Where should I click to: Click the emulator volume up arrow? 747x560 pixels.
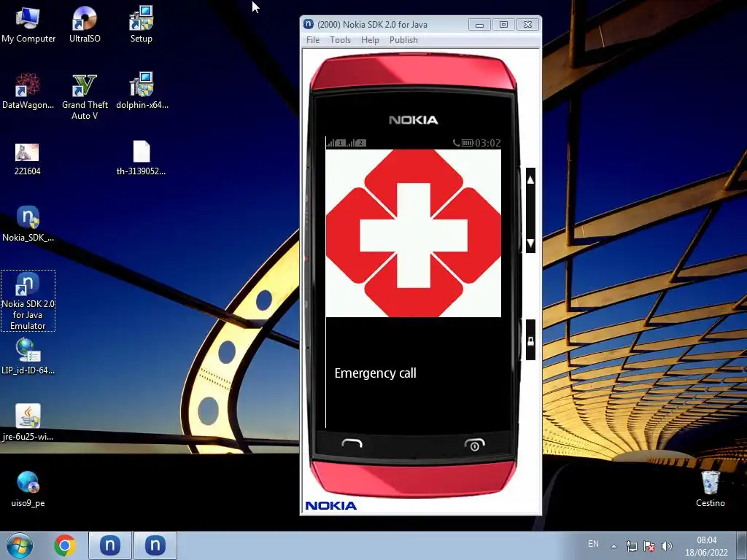point(530,179)
